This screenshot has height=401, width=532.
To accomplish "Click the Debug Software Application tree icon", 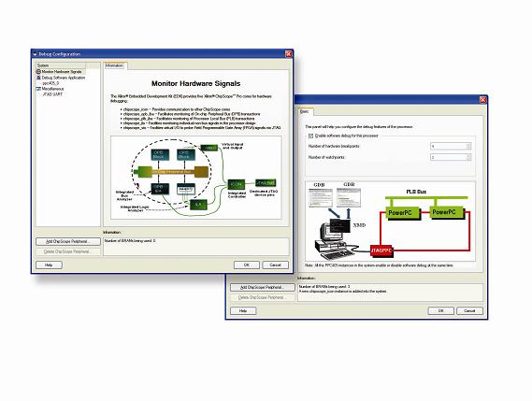I will 38,78.
